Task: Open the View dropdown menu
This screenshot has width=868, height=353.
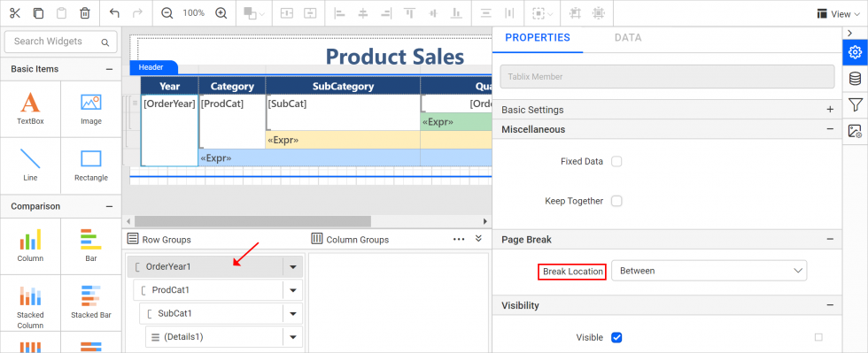Action: pos(839,14)
